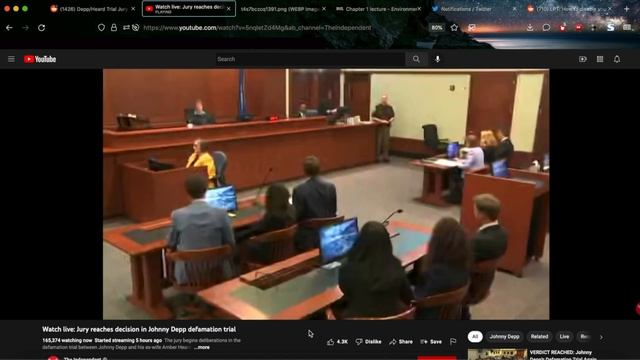Close the Watch live YouTube tab

click(229, 9)
